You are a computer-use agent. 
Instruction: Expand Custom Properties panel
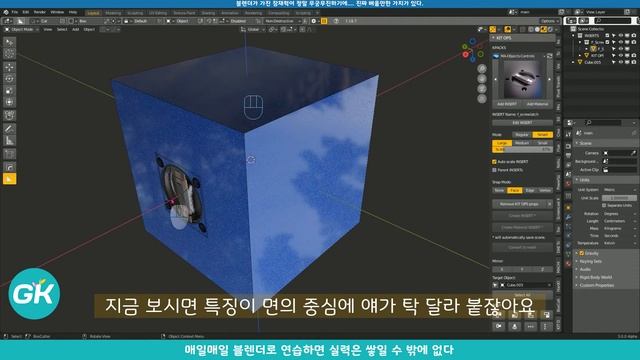(606, 285)
